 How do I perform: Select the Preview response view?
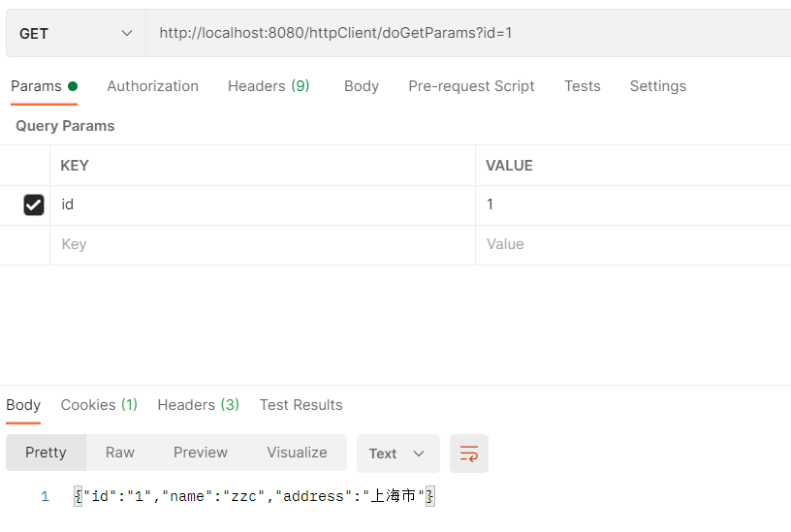click(201, 453)
